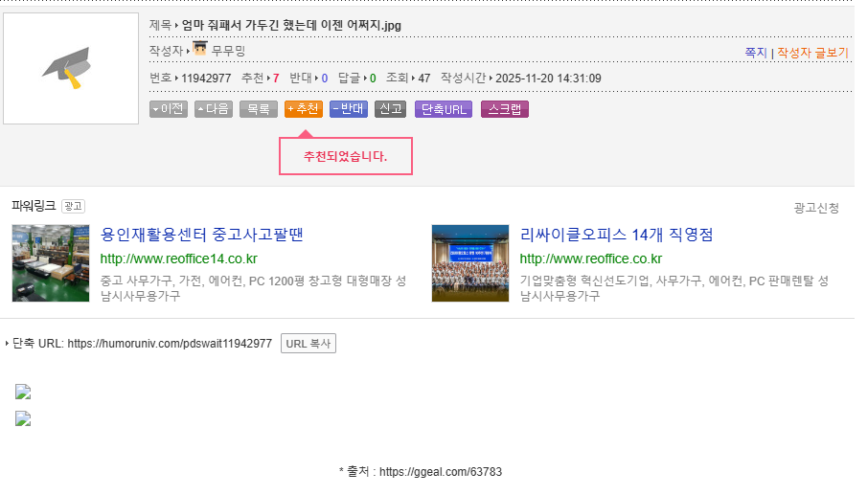Open http://www.reoffice14.co.kr URL link

(x=179, y=259)
